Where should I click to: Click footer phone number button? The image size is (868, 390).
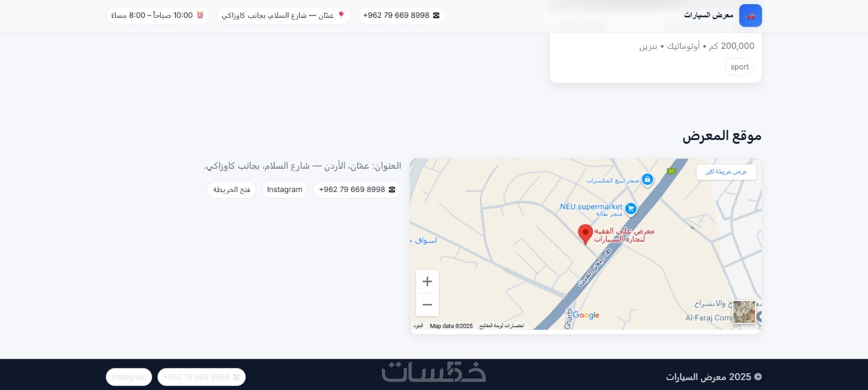point(201,377)
